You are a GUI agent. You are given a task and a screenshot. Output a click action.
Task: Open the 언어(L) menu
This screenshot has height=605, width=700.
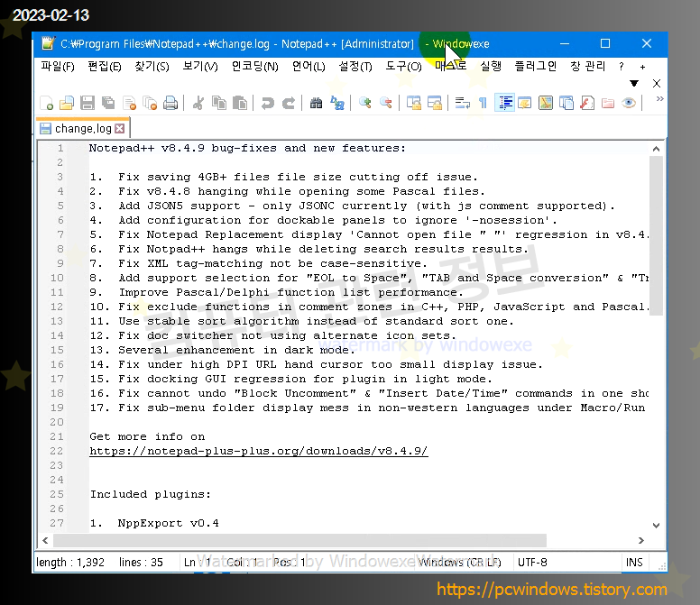(309, 67)
